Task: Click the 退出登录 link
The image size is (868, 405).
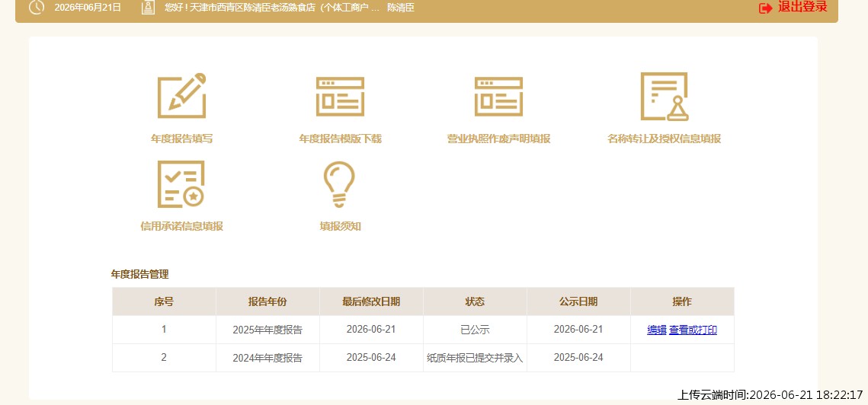Action: (802, 7)
